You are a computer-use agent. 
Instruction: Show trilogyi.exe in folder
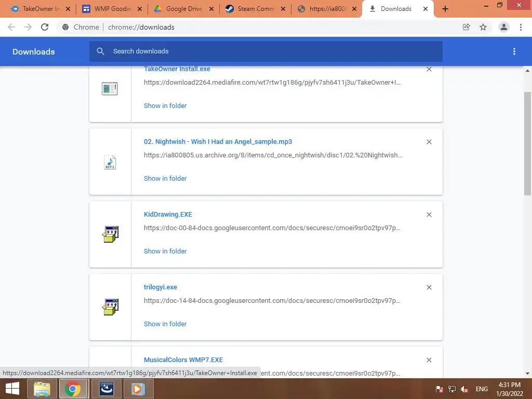[165, 324]
